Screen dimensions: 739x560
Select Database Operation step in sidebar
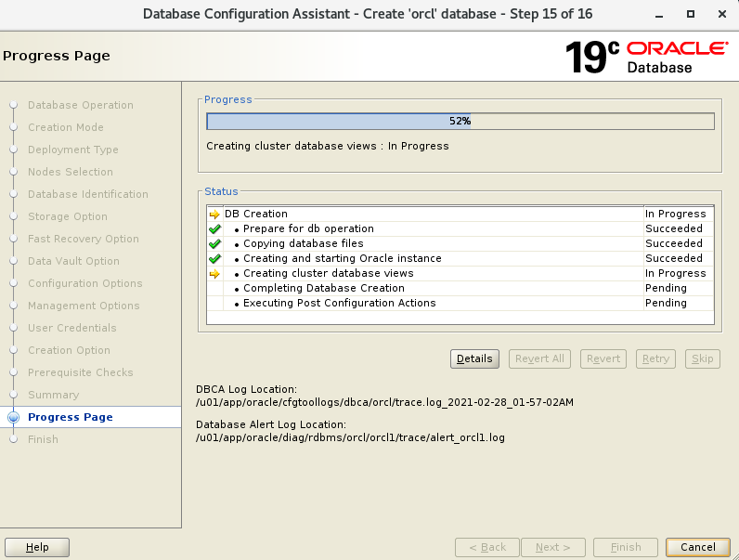coord(81,105)
